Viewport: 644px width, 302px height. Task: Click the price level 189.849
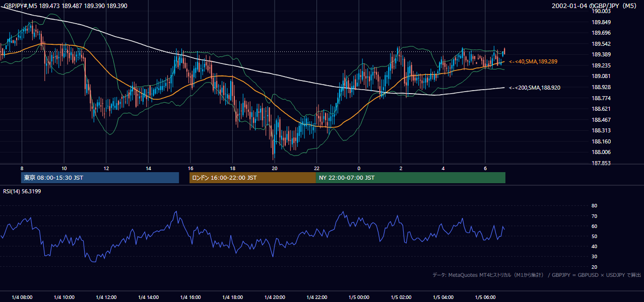click(602, 22)
